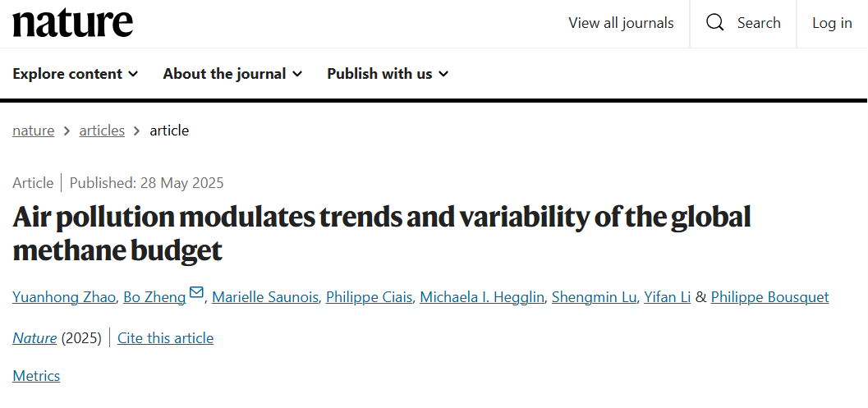
Task: Open View all journals
Action: tap(621, 23)
